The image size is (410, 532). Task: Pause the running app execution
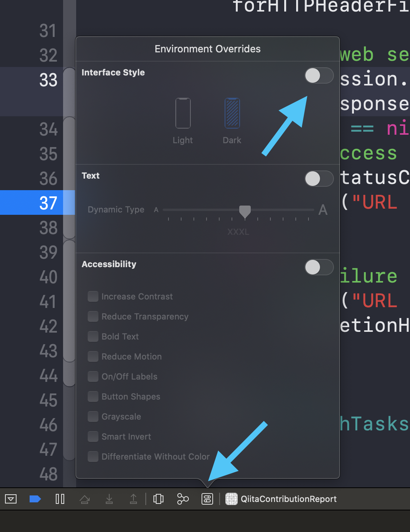coord(60,499)
